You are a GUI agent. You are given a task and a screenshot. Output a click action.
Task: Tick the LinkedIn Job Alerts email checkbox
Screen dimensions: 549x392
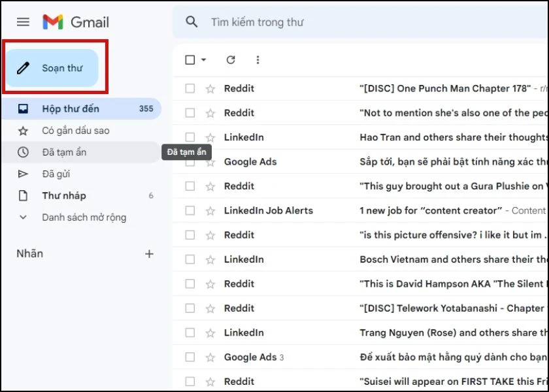(190, 210)
